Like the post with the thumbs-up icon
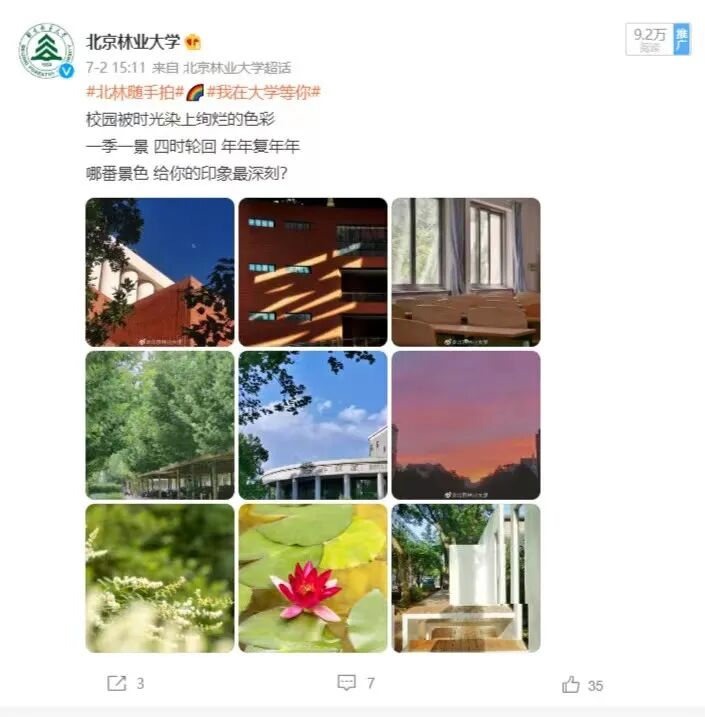Screen dimensions: 705x717 [x=571, y=685]
